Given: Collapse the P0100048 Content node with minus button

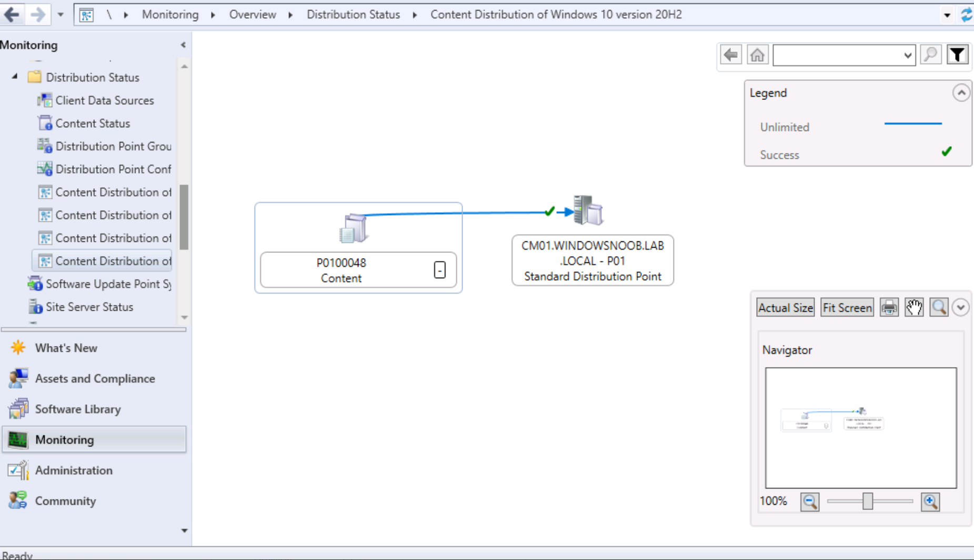Looking at the screenshot, I should coord(440,270).
